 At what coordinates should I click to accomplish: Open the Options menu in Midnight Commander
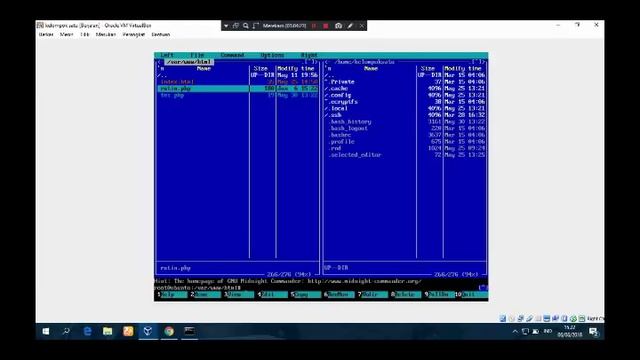272,55
